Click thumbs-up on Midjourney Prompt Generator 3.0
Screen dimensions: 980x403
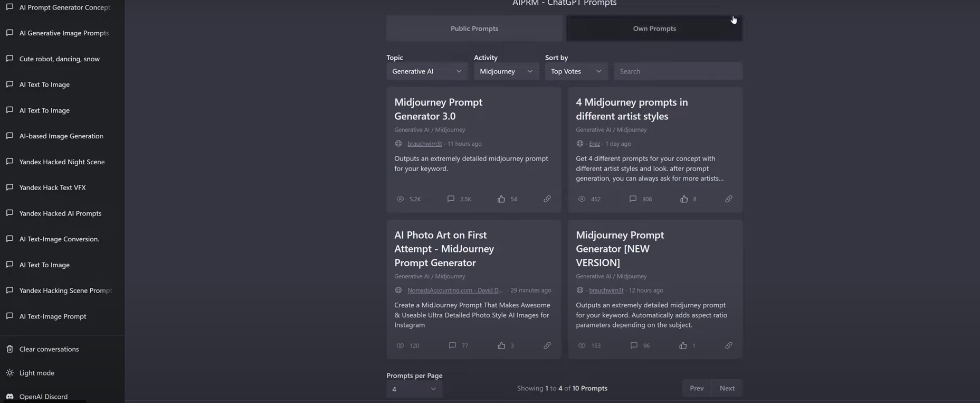501,199
